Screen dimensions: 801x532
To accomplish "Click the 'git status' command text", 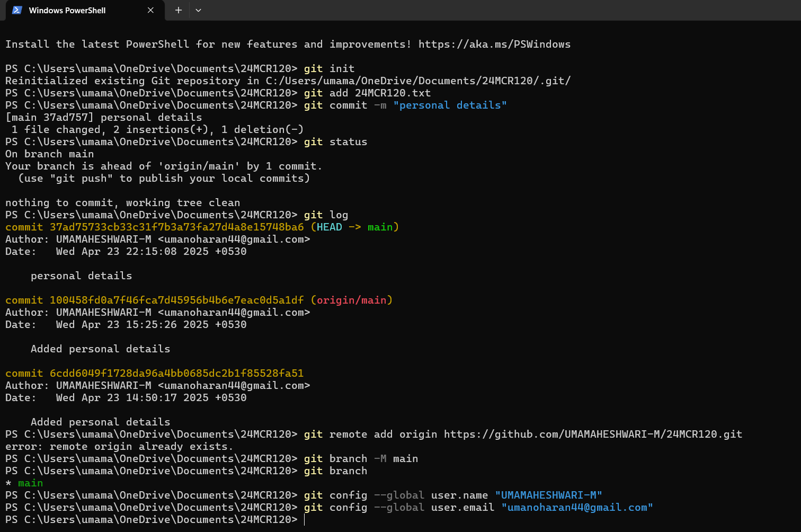I will (335, 141).
